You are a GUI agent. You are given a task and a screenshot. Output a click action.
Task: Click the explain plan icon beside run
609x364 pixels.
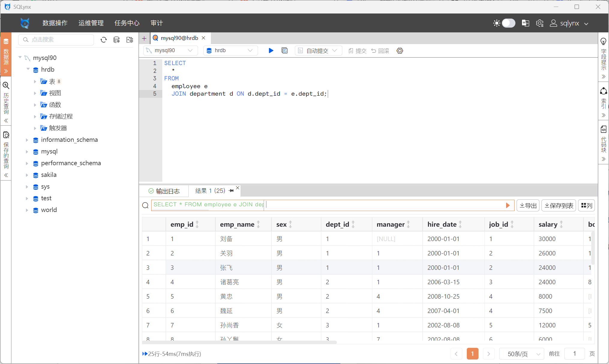pos(284,51)
